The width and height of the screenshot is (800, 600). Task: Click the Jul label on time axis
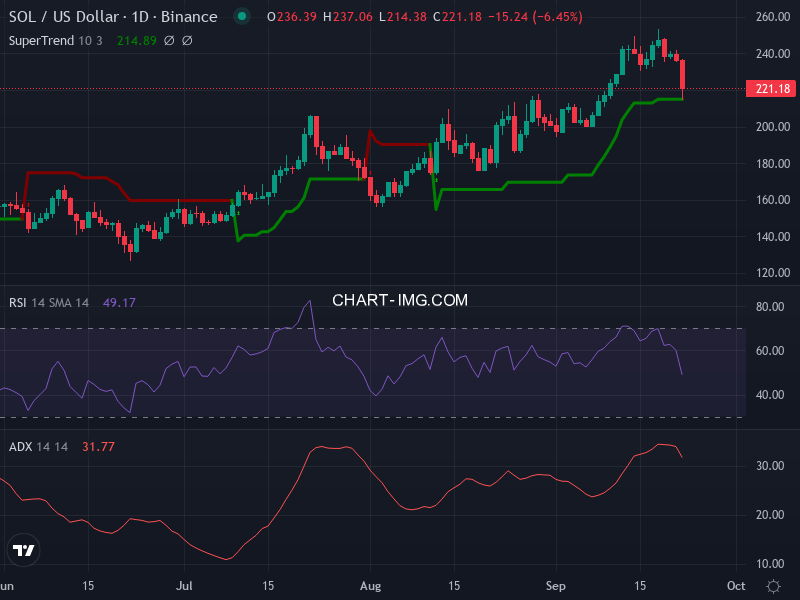pyautogui.click(x=185, y=585)
